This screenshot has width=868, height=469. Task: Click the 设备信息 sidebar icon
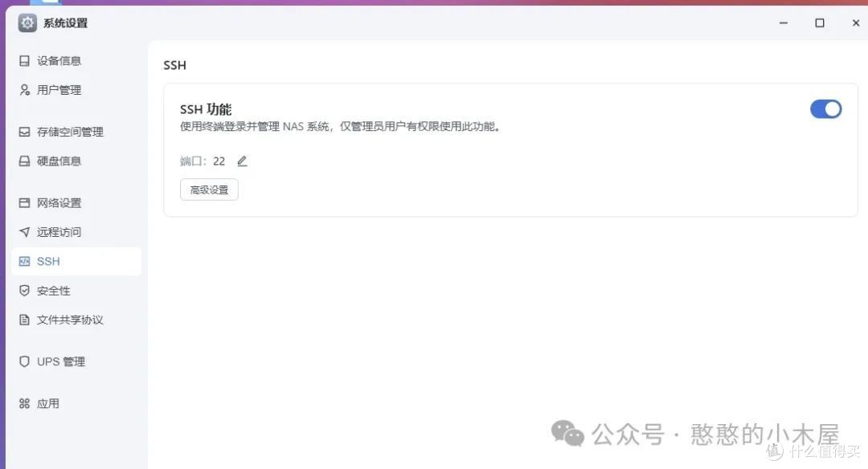tap(24, 61)
